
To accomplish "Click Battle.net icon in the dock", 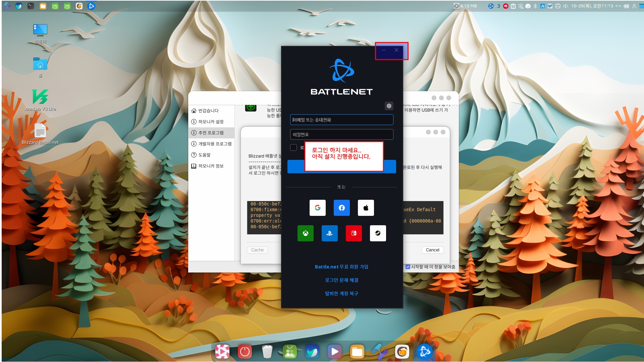I will [424, 352].
